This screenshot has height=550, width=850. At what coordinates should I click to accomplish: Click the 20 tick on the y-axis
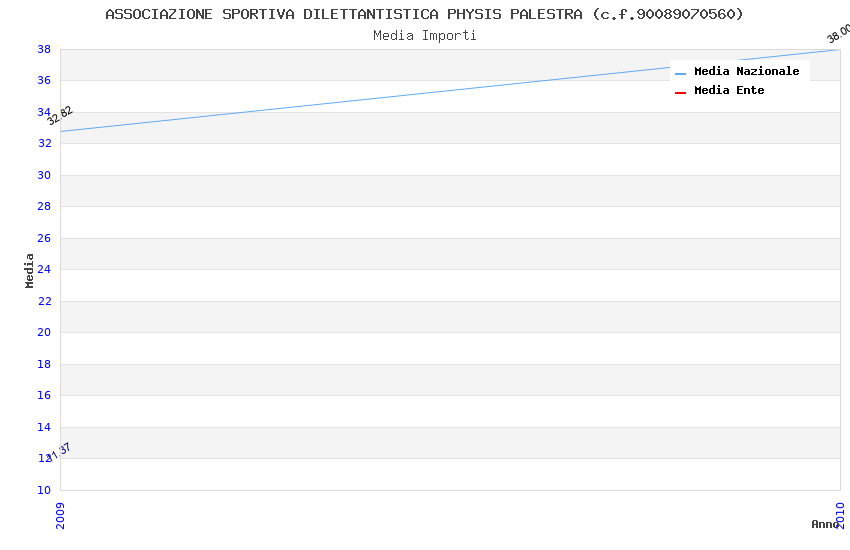tap(44, 333)
